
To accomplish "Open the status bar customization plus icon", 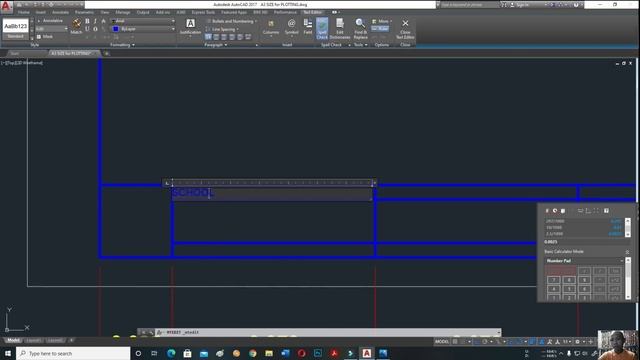I will (590, 342).
